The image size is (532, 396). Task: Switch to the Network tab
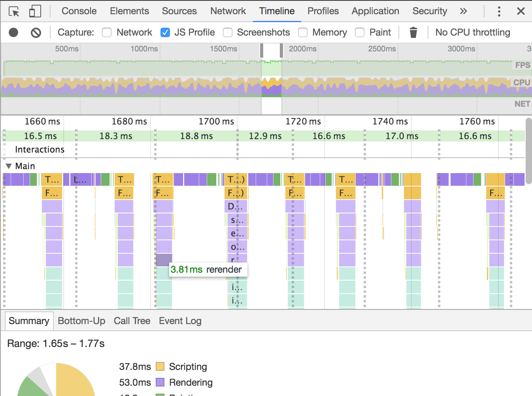coord(228,11)
